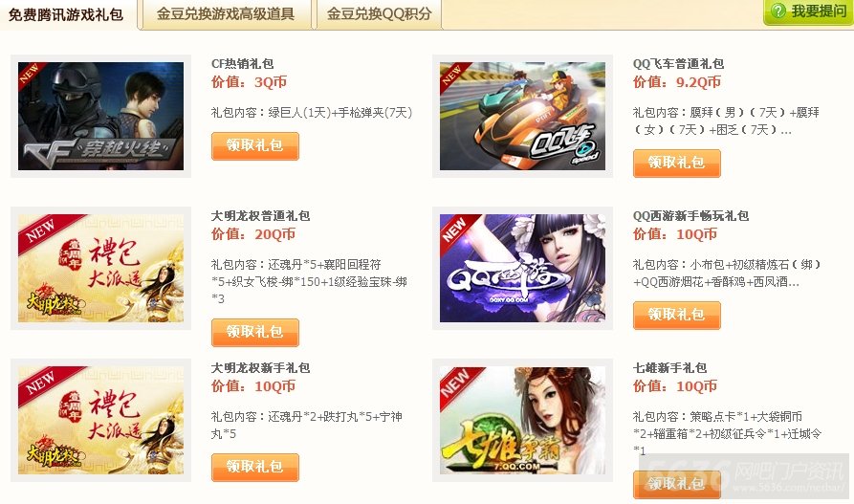The width and height of the screenshot is (854, 504).
Task: Open the QQ飞车 racing game thumbnail
Action: click(522, 116)
